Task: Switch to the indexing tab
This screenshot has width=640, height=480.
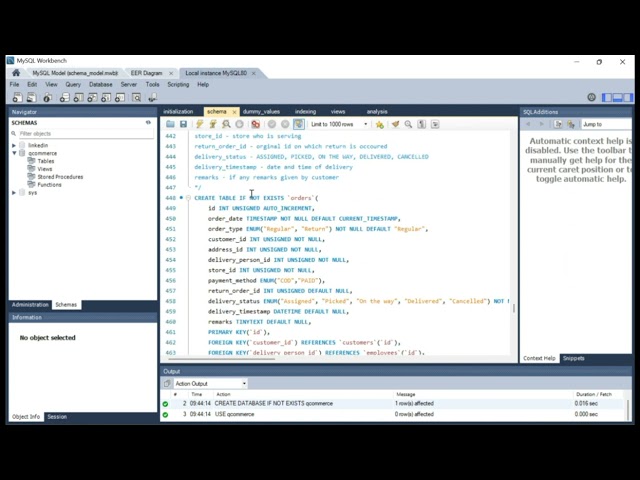Action: click(305, 111)
